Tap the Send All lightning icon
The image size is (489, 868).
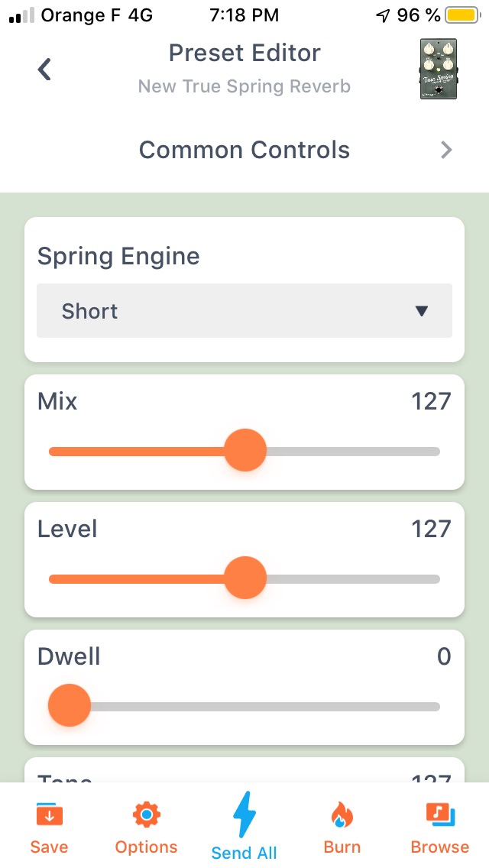[244, 816]
